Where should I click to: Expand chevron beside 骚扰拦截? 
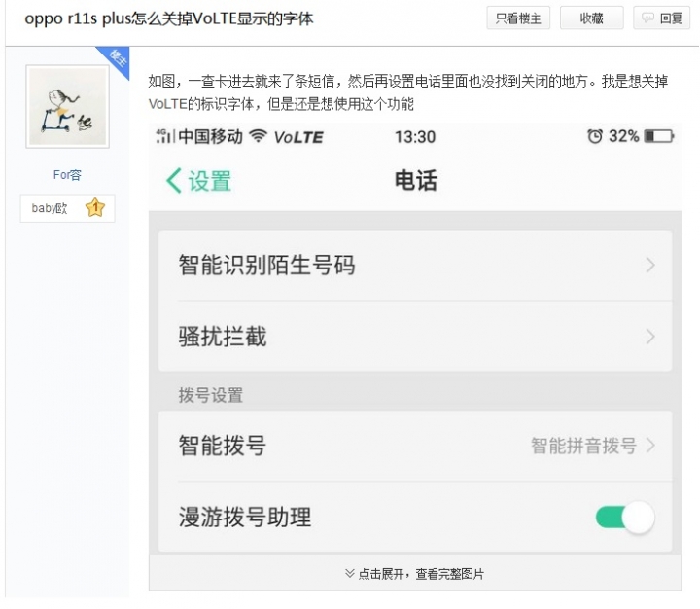pyautogui.click(x=650, y=337)
